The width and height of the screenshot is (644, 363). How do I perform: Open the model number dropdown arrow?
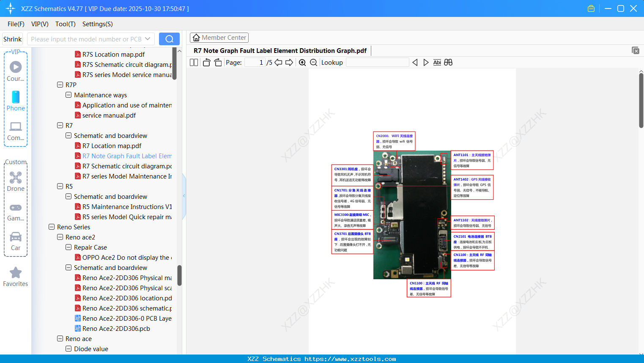click(x=148, y=39)
